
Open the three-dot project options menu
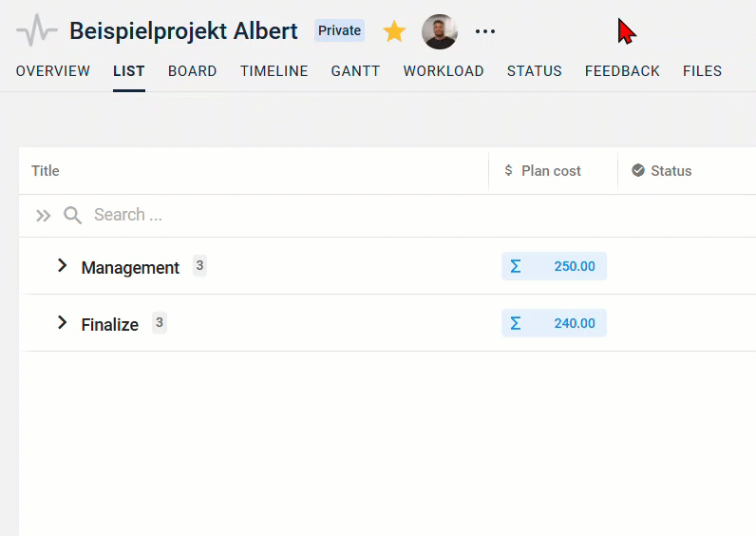pyautogui.click(x=484, y=31)
